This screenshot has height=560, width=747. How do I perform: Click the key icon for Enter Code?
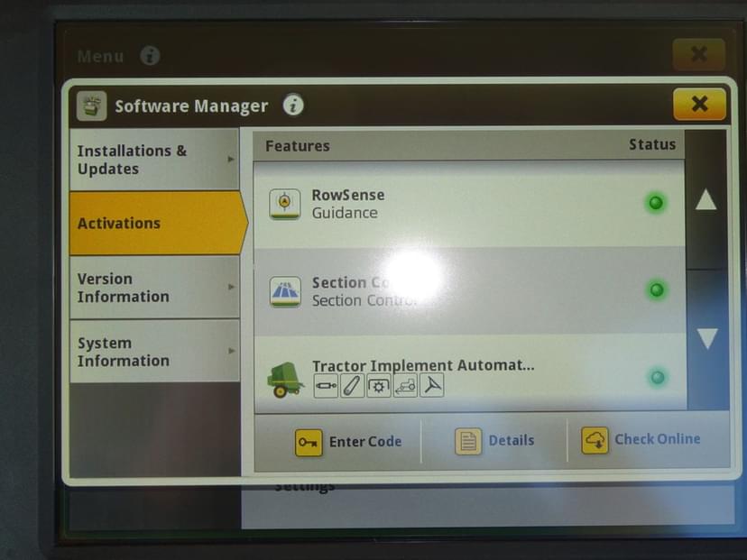click(309, 443)
